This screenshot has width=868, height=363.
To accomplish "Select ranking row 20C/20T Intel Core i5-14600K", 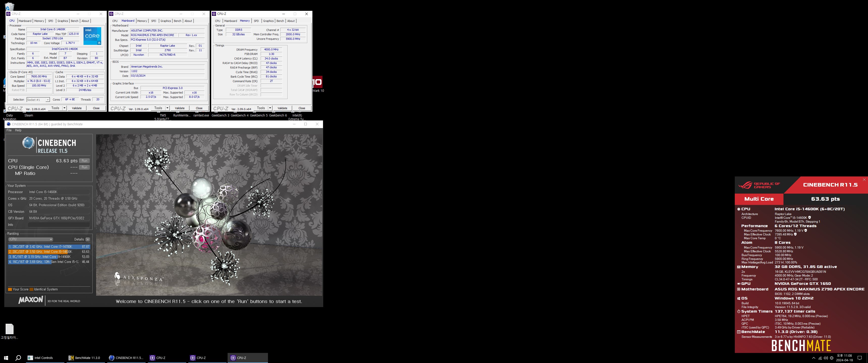I will (49, 252).
